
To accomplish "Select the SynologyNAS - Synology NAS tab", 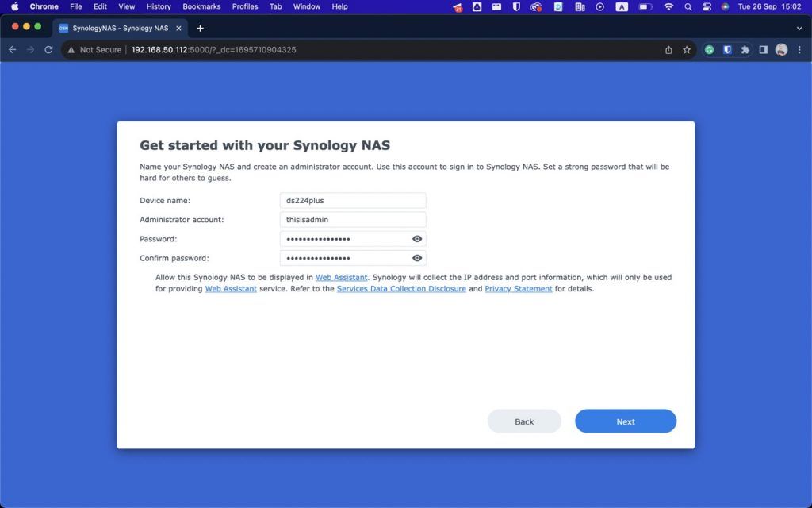I will [x=121, y=28].
